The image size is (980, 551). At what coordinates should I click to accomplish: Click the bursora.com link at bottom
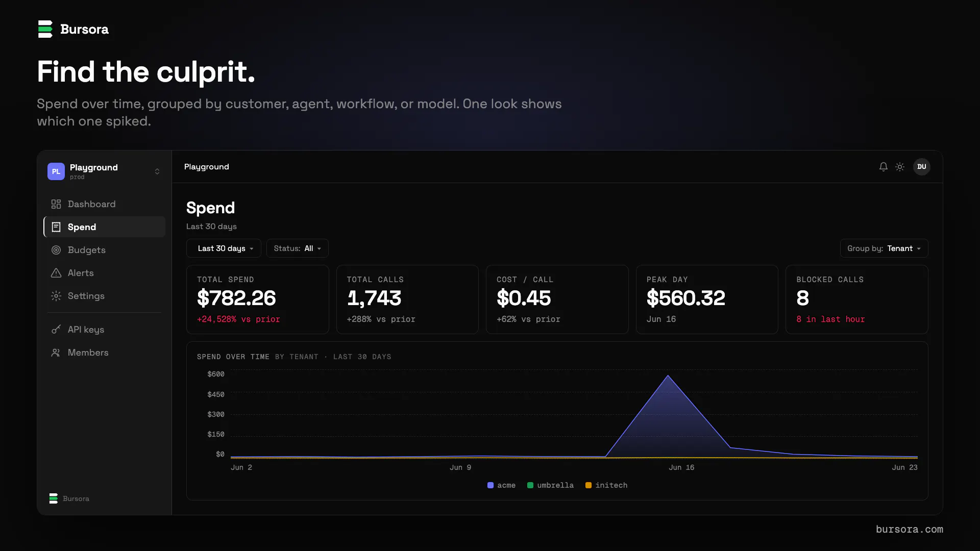click(x=910, y=530)
